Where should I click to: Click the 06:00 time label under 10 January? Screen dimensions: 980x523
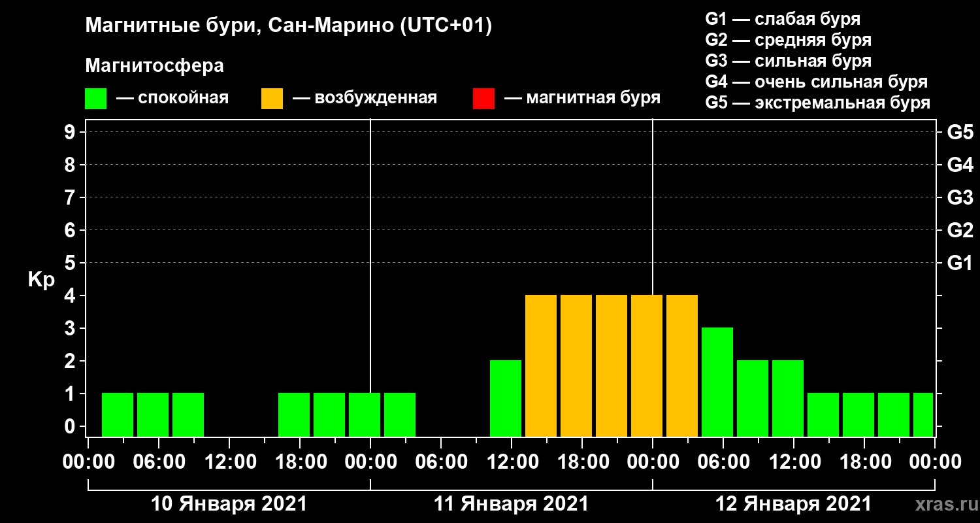click(x=159, y=462)
